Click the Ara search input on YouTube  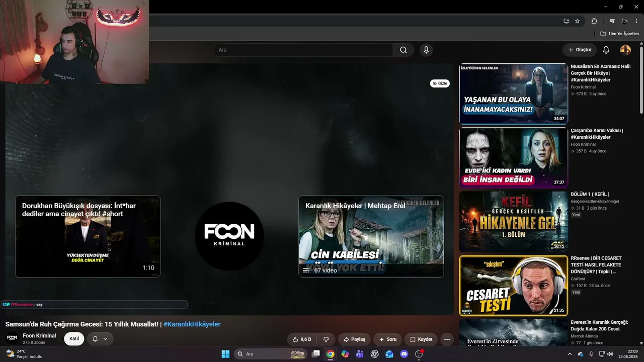[303, 50]
